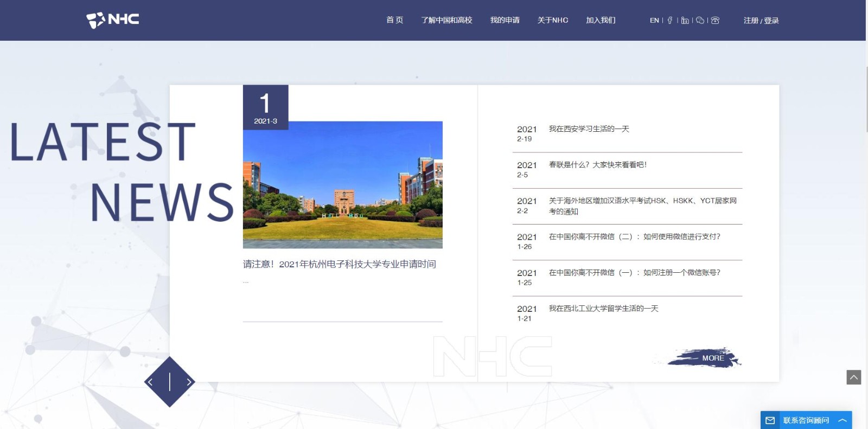Open article 春联是什么？大家快来看看吧!
This screenshot has height=429, width=868.
coord(597,165)
